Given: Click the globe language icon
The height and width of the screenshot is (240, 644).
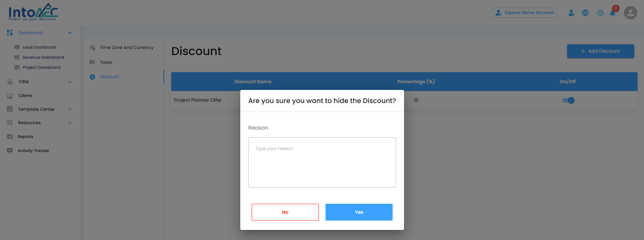Looking at the screenshot, I should point(585,13).
